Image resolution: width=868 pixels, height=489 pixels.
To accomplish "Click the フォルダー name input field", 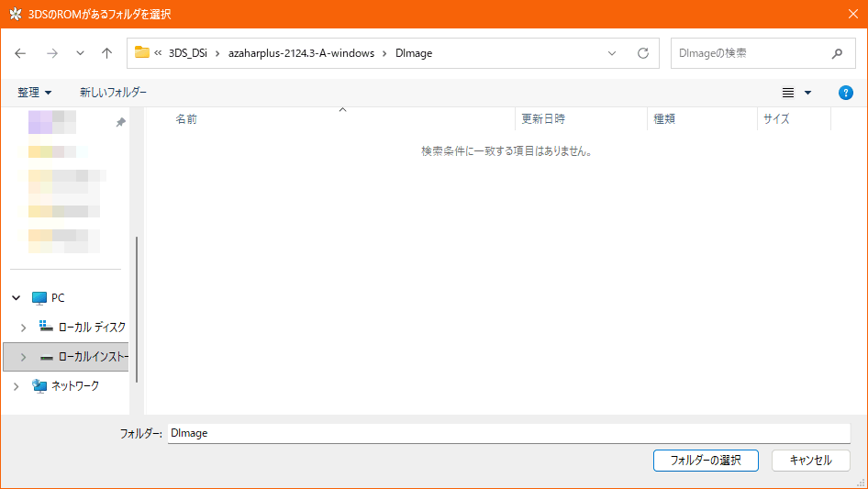I will coord(508,433).
